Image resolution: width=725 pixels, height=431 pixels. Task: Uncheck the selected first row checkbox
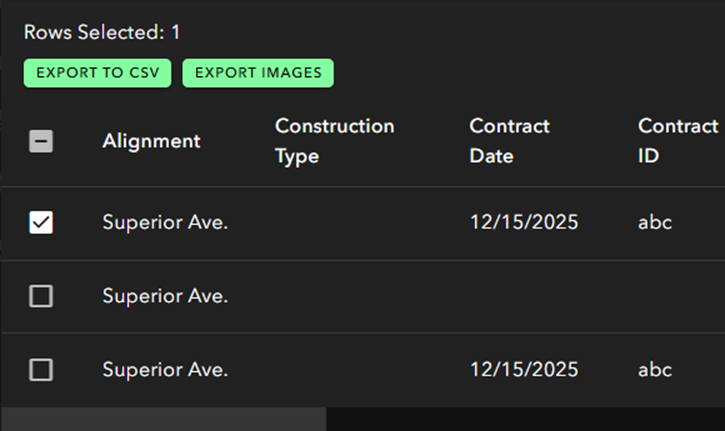click(x=41, y=222)
